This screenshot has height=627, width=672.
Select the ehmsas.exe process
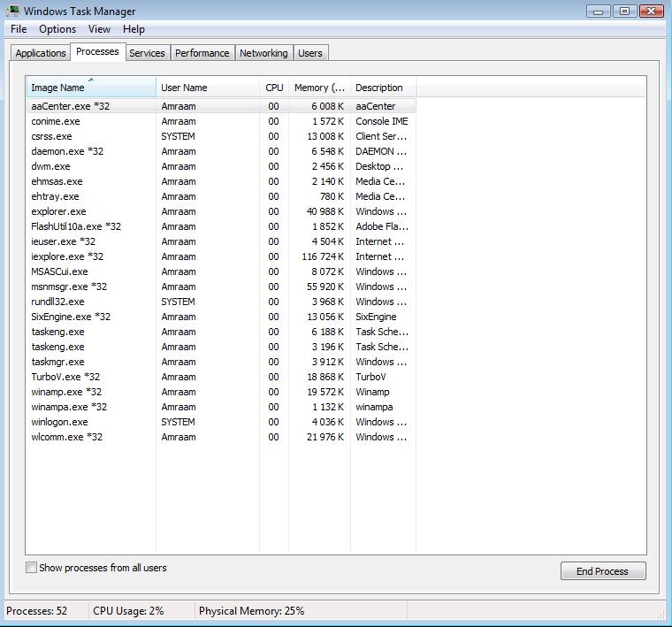(x=221, y=181)
